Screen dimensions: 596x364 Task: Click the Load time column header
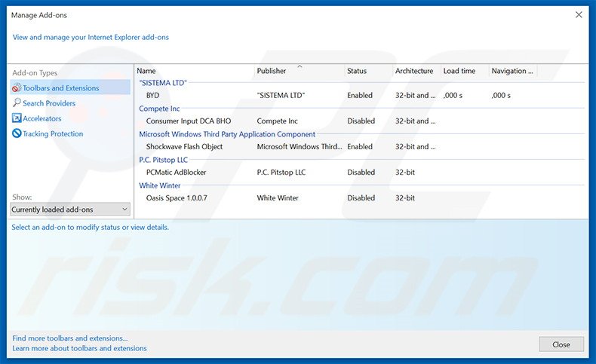[459, 71]
